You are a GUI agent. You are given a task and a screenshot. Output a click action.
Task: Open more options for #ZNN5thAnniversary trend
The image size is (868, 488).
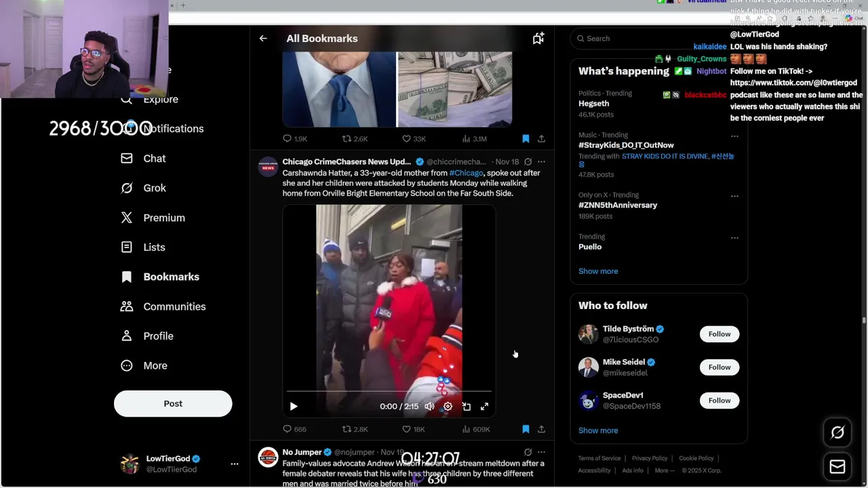734,197
